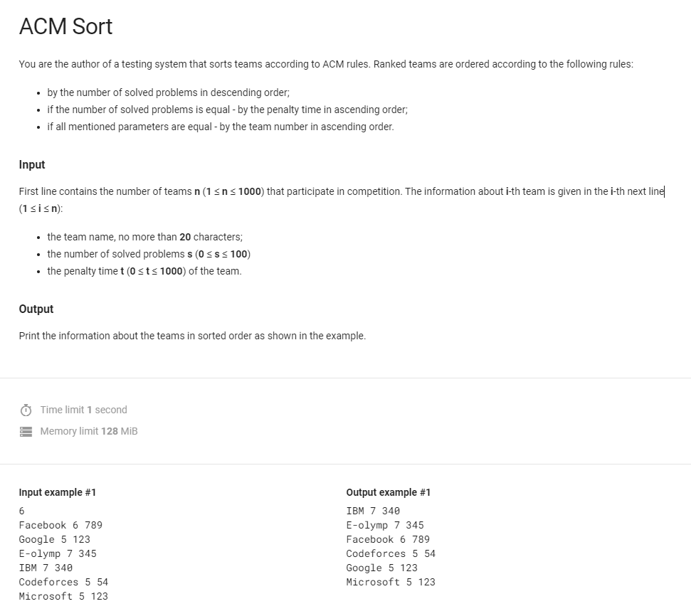Screen dimensions: 691x616
Task: Click "Facebook 6 789" line in input example
Action: (x=60, y=525)
